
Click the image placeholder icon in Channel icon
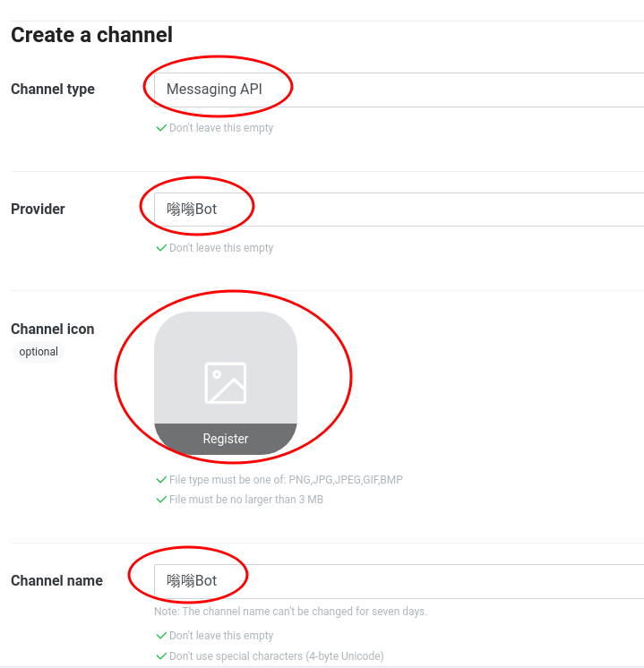(225, 382)
